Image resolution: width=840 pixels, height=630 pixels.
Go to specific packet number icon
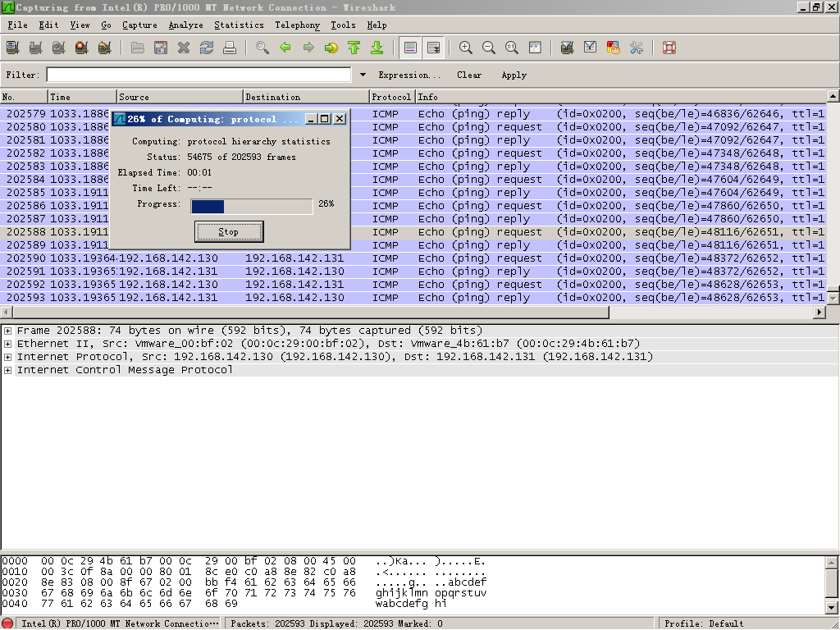331,48
